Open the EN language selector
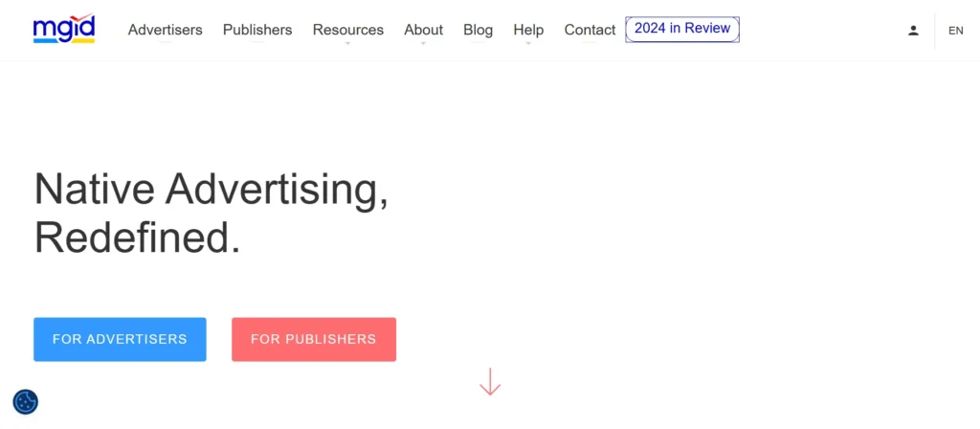980x429 pixels. click(955, 31)
